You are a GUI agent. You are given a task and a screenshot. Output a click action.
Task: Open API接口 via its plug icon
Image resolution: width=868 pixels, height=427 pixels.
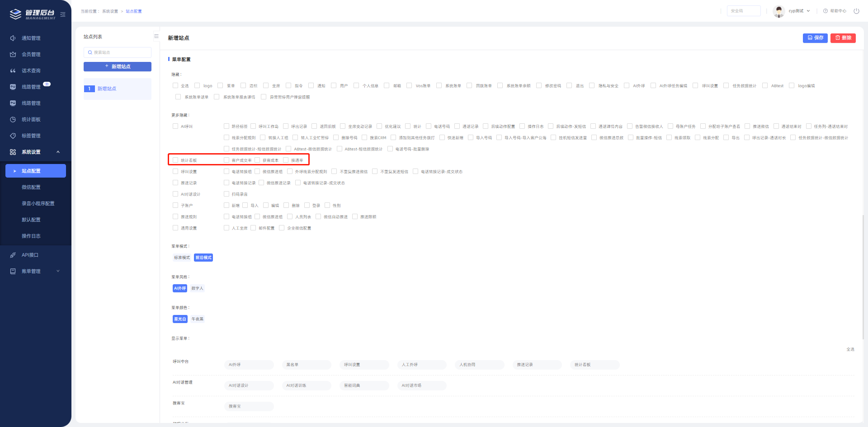[13, 255]
